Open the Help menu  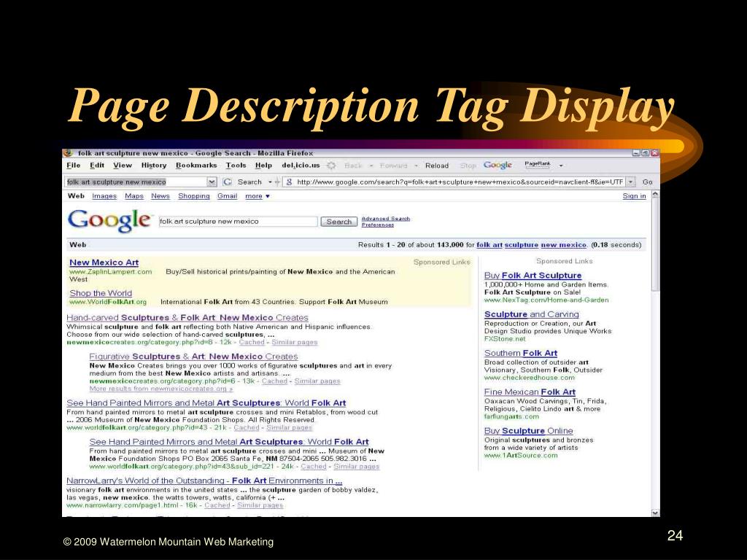tap(263, 166)
